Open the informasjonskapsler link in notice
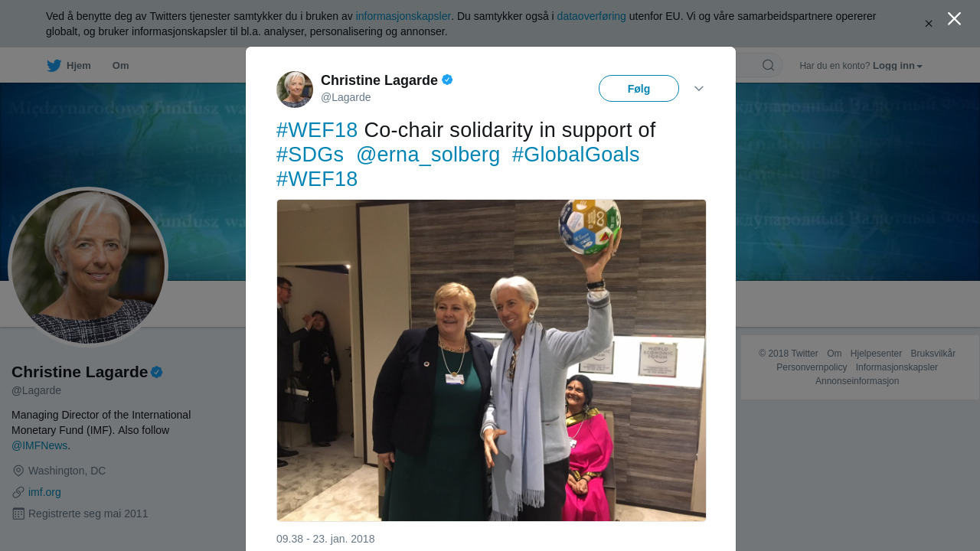980x551 pixels. (x=403, y=16)
